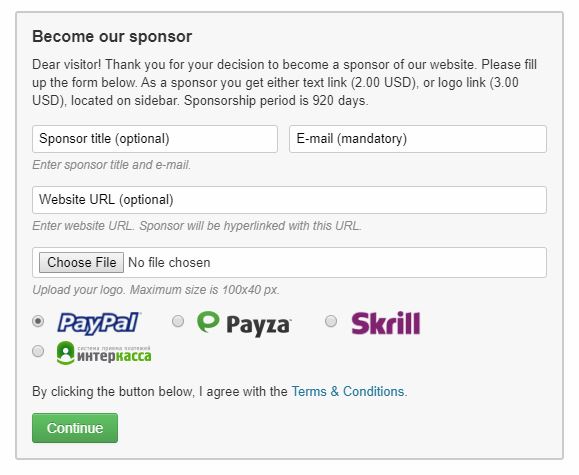Click the Interkassa text logo

tap(114, 355)
